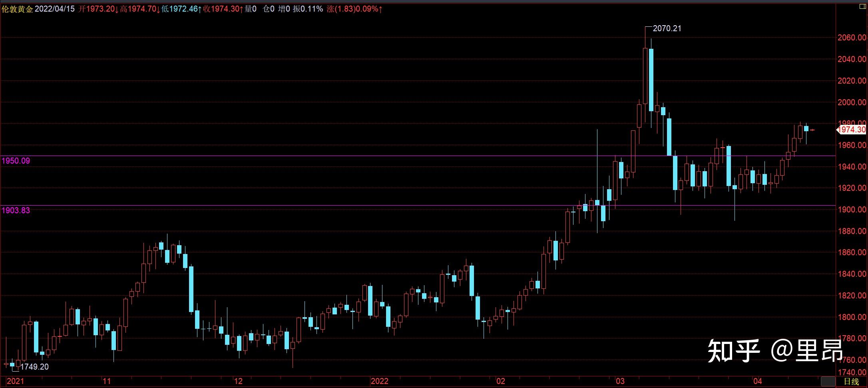The image size is (868, 388).
Task: Click the 03 month marker on time axis
Action: 620,381
